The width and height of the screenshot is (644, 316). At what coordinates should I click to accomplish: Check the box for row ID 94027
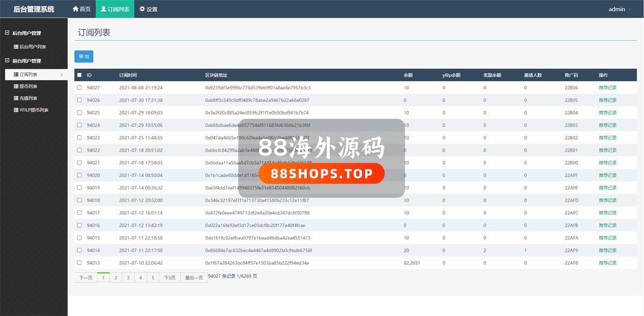click(79, 88)
